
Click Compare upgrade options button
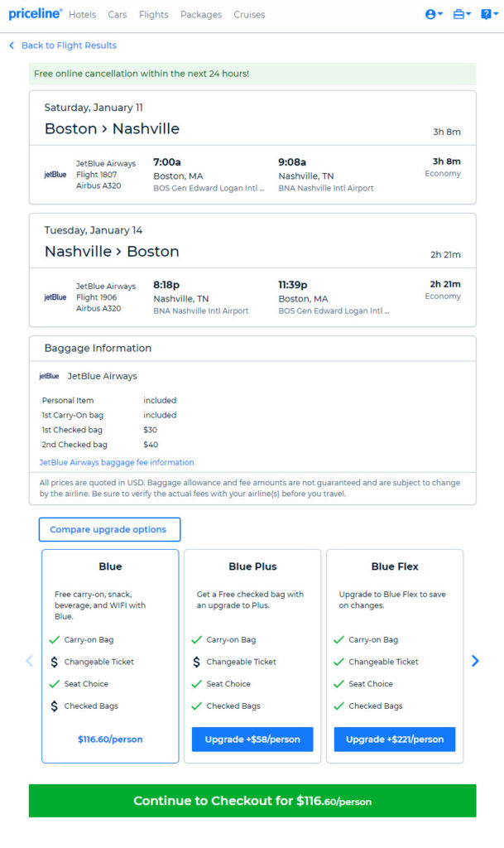109,529
